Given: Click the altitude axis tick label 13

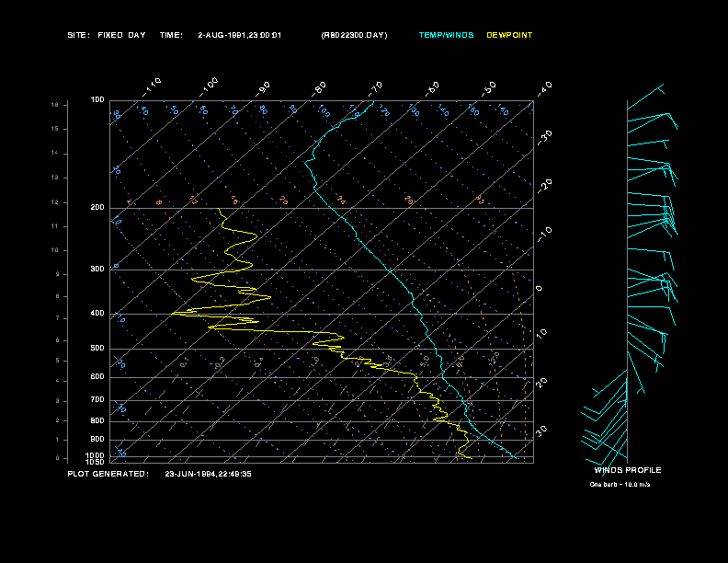Looking at the screenshot, I should click(x=55, y=178).
